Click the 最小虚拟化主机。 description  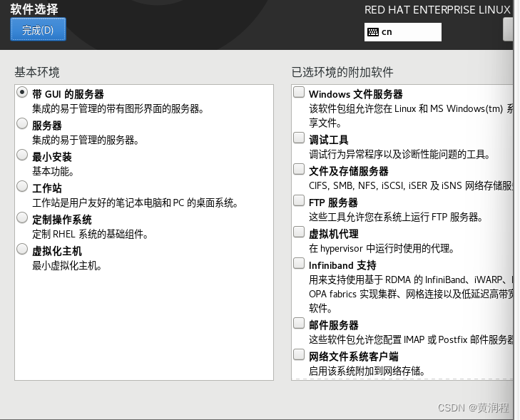click(66, 265)
